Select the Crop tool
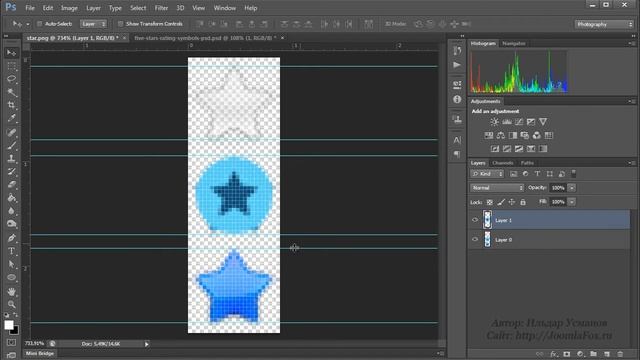The width and height of the screenshot is (640, 360). [x=11, y=105]
